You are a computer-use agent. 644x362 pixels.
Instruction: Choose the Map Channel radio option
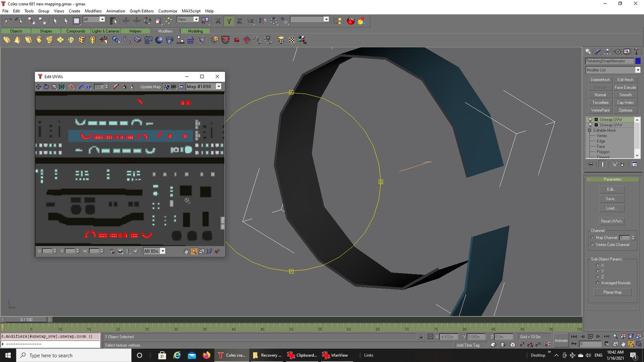coord(592,238)
